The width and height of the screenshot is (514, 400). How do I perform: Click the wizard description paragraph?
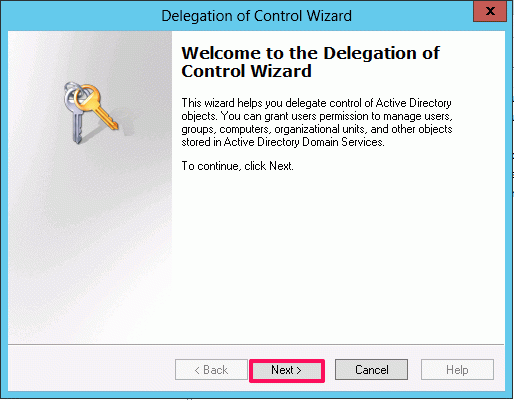point(317,122)
